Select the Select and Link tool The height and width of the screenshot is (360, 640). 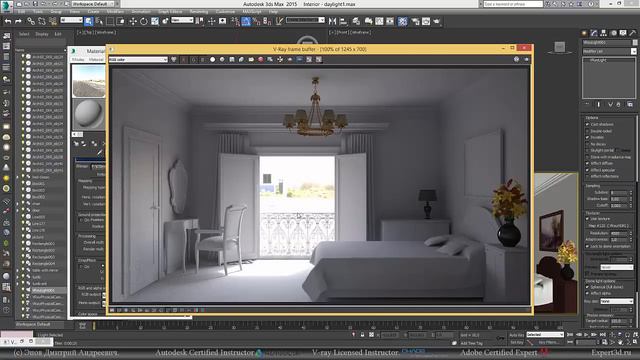(31, 21)
